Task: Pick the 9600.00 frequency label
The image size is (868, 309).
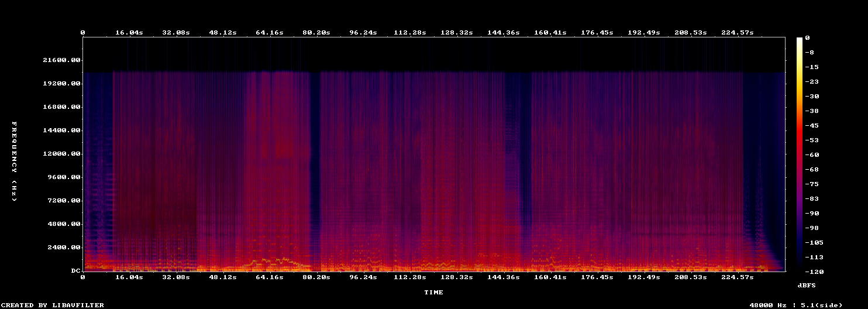Action: click(x=64, y=177)
